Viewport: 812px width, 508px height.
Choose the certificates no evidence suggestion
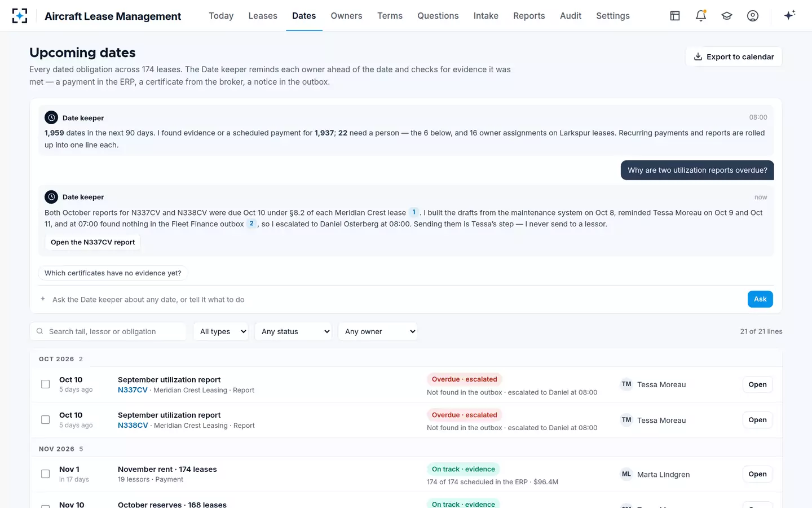[x=113, y=273]
